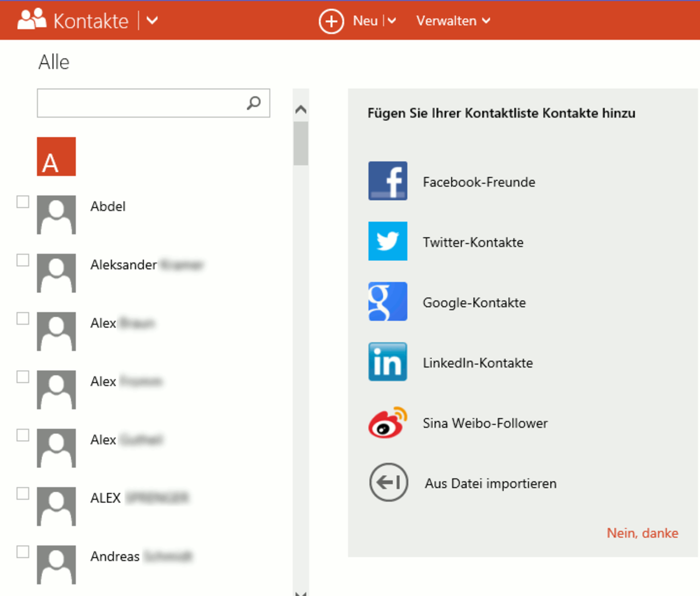Click the heading Fügen Sie Ihrer Kontaktliste Kontakte hinzu
Viewport: 700px width, 596px height.
501,113
